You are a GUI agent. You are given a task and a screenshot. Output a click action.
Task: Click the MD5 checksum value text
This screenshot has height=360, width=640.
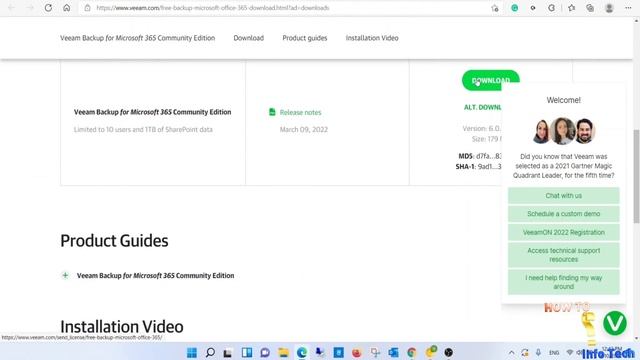[489, 156]
